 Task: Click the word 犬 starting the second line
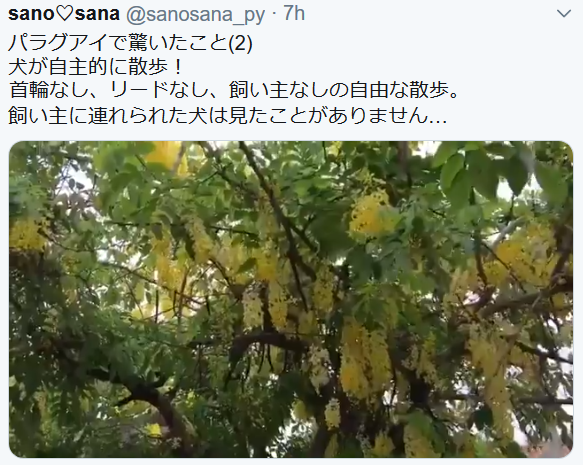point(18,67)
